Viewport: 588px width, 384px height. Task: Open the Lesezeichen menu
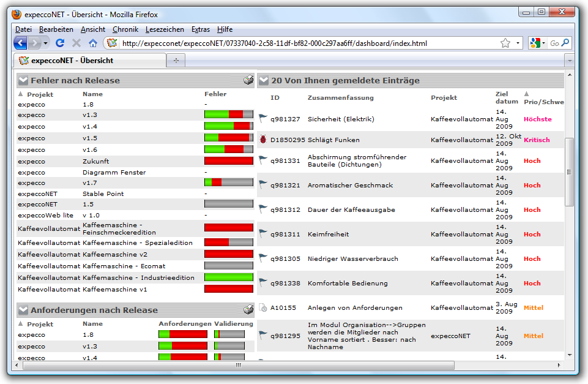pyautogui.click(x=165, y=29)
